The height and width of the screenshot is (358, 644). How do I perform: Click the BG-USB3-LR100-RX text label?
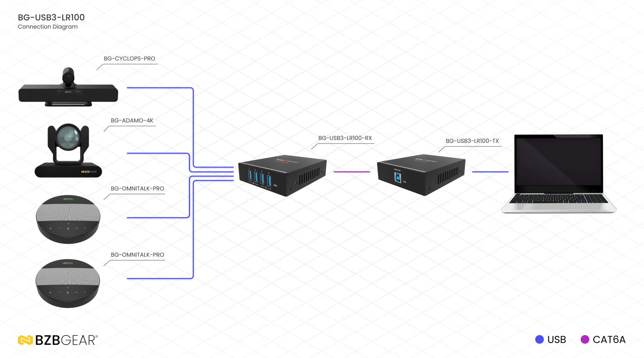(345, 138)
